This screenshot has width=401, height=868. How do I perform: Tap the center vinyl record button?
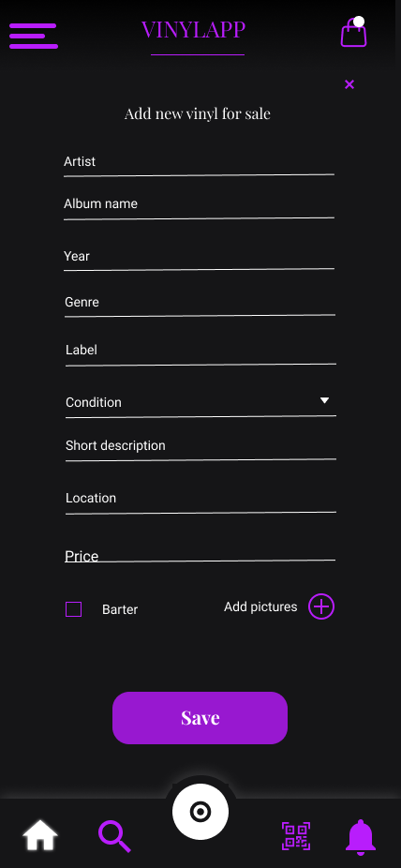(200, 812)
